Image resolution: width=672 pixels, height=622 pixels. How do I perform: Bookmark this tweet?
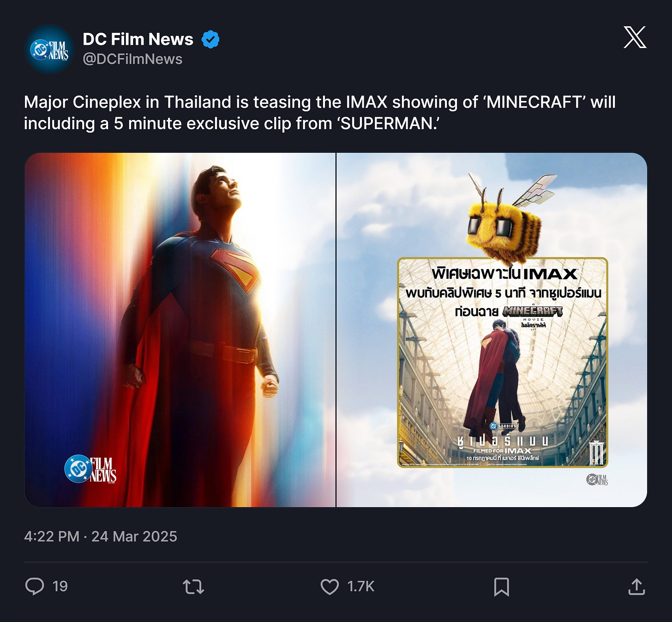pos(502,587)
